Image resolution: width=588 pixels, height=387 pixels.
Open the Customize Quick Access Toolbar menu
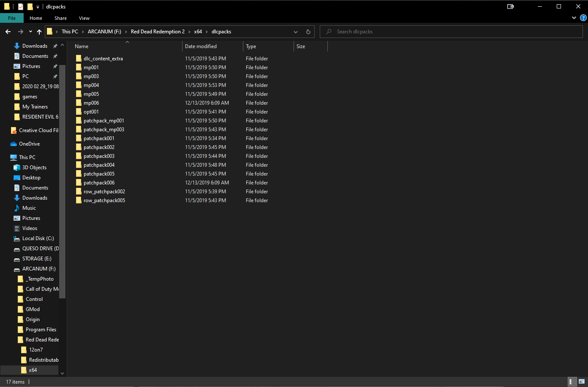point(37,6)
